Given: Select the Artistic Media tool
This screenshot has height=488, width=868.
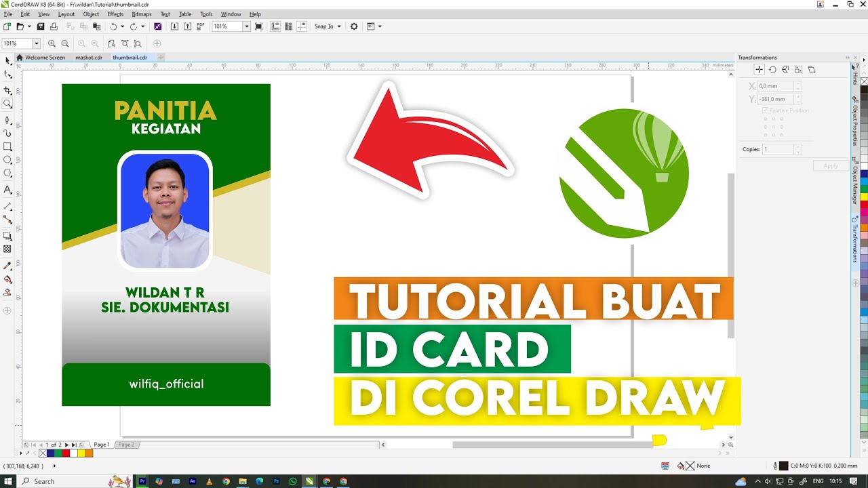Looking at the screenshot, I should click(x=7, y=133).
